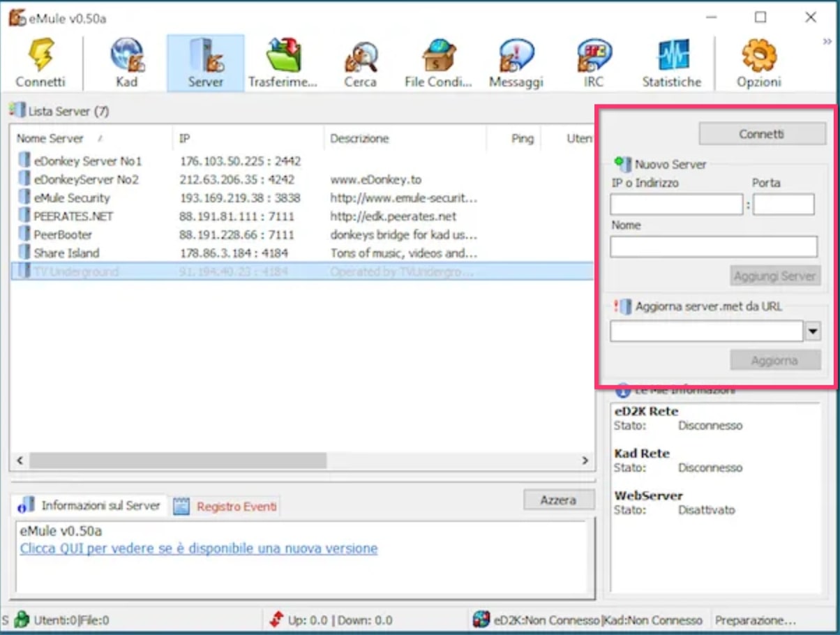Click the Lista Server header icon
The image size is (840, 635).
[x=17, y=110]
